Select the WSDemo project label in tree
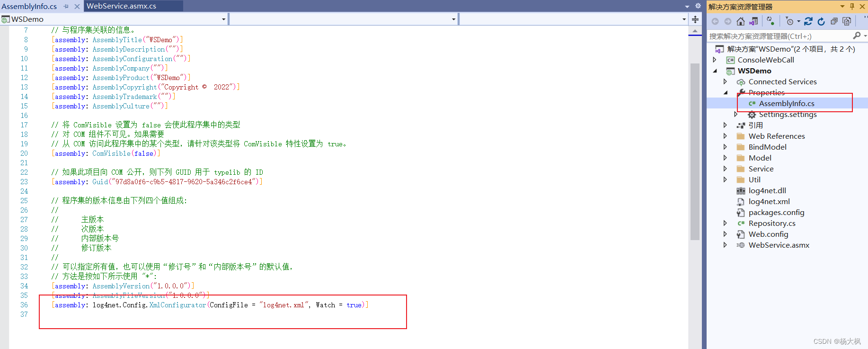 [x=754, y=71]
